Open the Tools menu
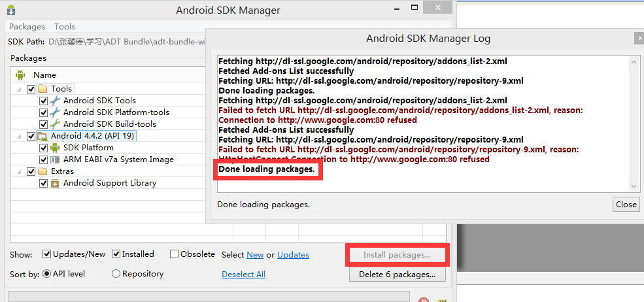 coord(65,27)
